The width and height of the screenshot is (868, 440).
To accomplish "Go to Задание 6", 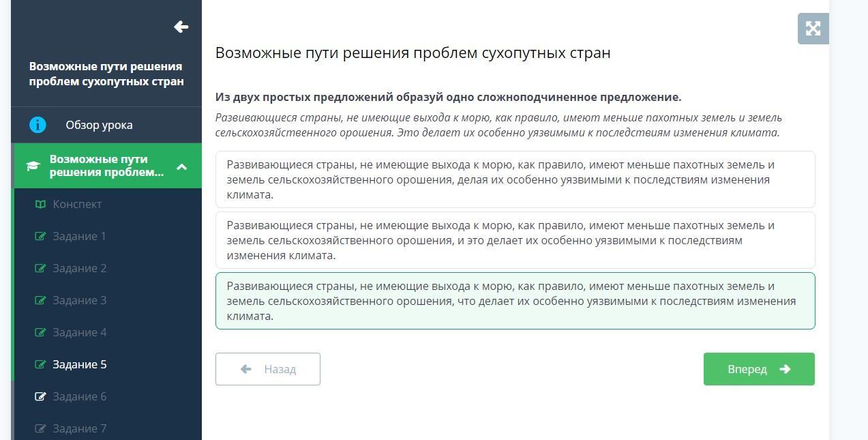I will 80,396.
